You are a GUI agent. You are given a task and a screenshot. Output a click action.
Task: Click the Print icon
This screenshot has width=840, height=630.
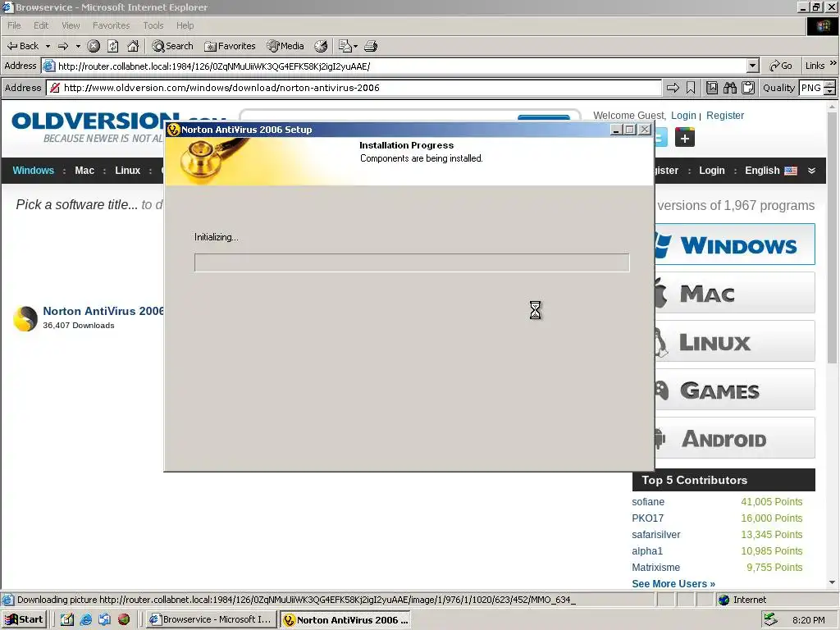pyautogui.click(x=371, y=46)
